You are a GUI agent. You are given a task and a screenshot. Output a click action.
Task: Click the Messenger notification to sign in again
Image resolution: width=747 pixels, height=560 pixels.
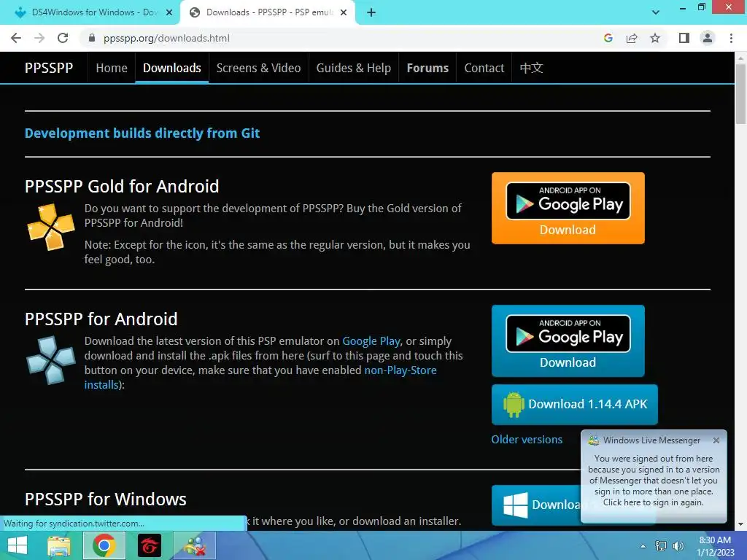tap(654, 481)
